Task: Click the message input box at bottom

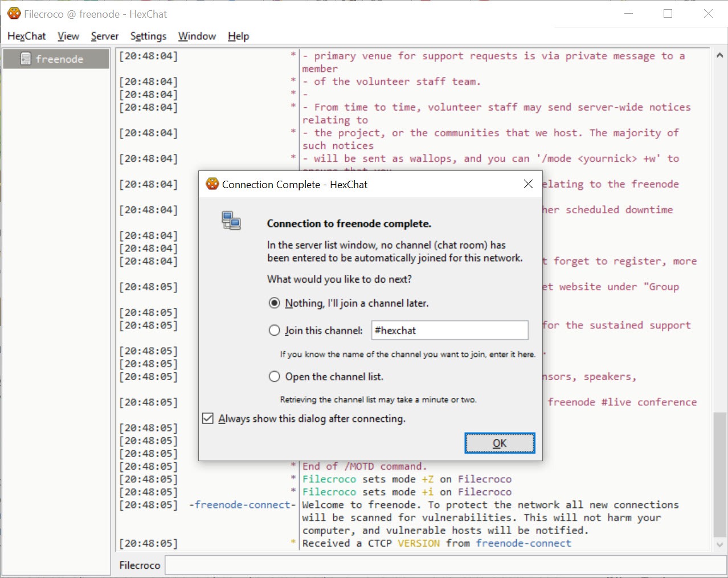Action: 444,565
